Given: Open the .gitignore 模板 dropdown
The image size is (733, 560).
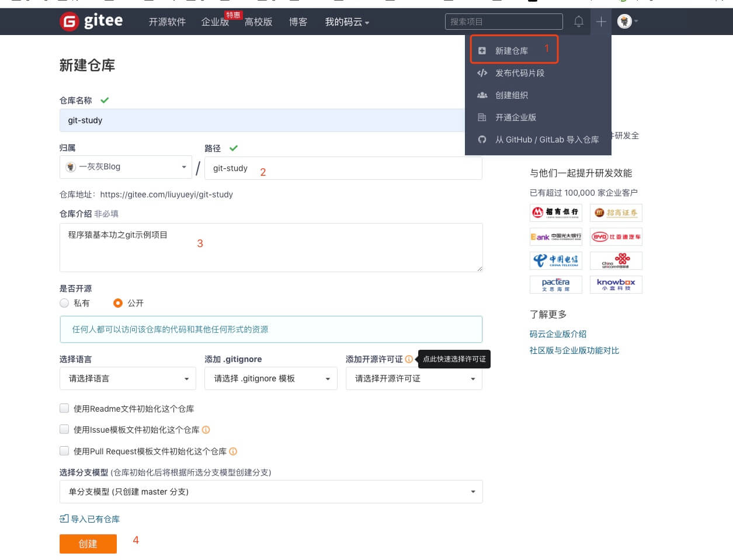Looking at the screenshot, I should coord(271,378).
